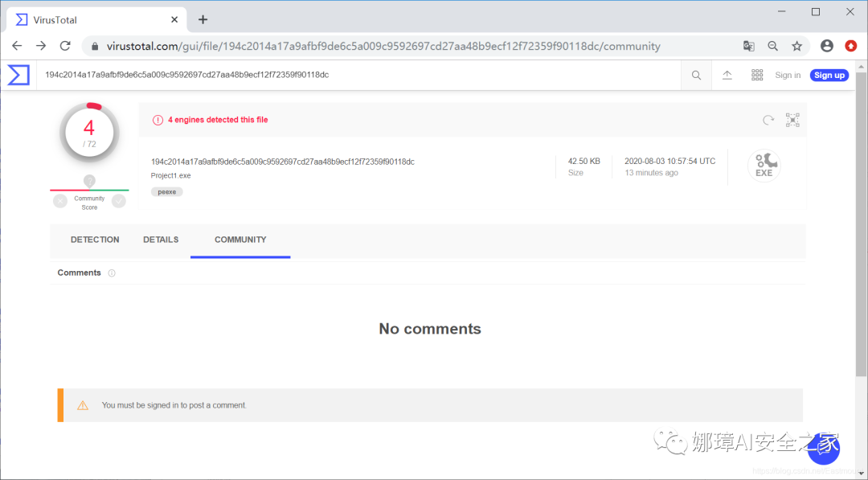Open the Chrome profile icon
The width and height of the screenshot is (868, 480).
pyautogui.click(x=827, y=46)
